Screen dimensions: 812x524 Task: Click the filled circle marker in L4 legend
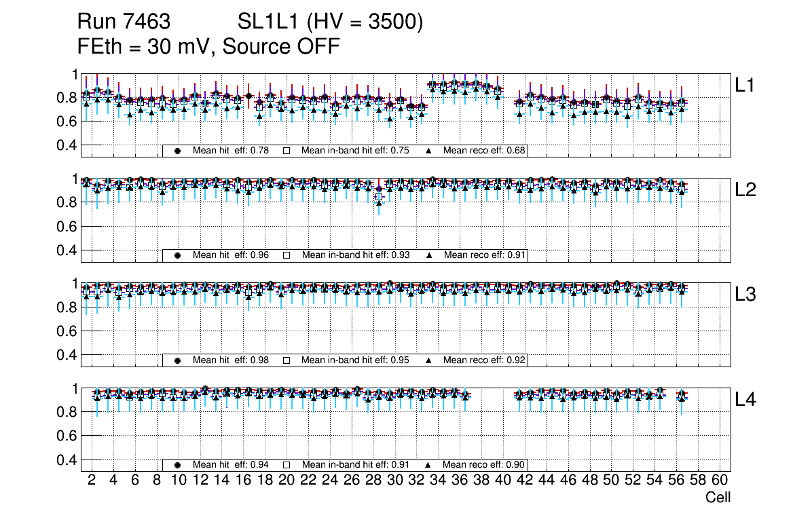tap(177, 465)
